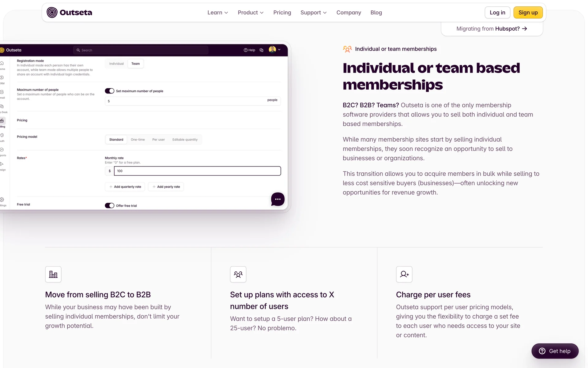Expand the Product dropdown menu

[250, 13]
